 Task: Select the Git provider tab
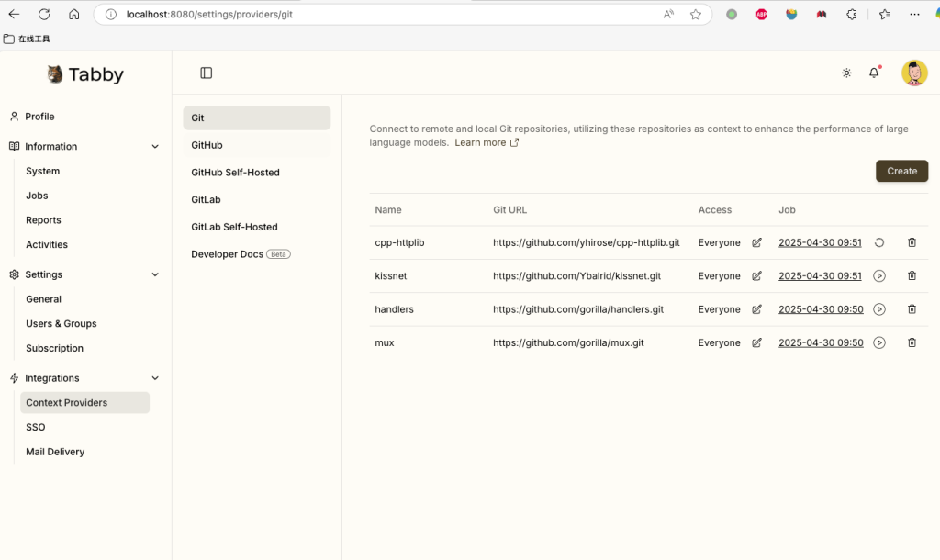257,118
